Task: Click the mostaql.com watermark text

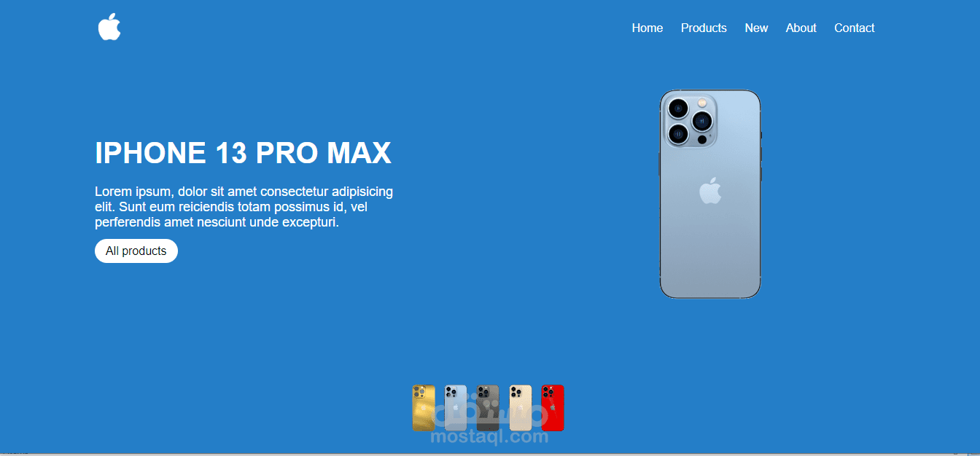Action: point(489,436)
